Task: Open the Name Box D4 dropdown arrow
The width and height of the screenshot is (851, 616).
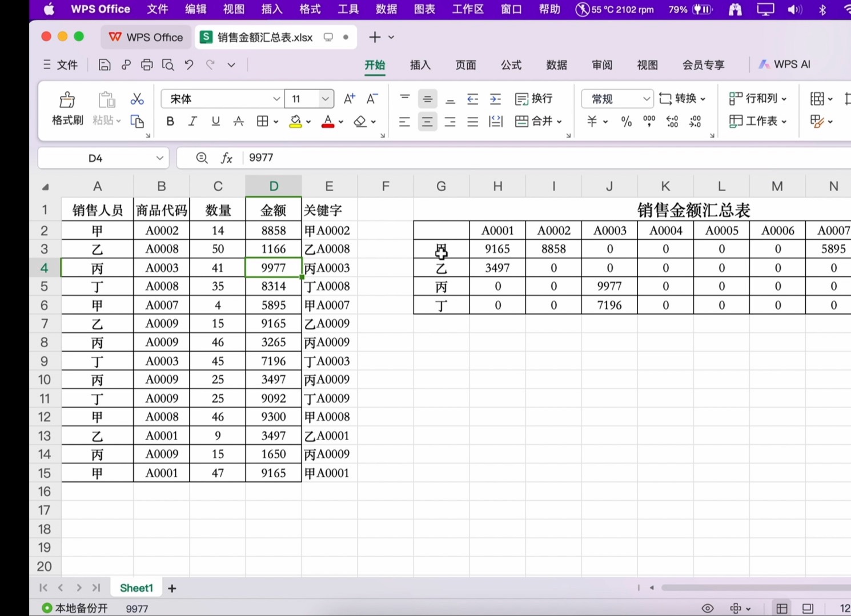Action: (x=160, y=158)
